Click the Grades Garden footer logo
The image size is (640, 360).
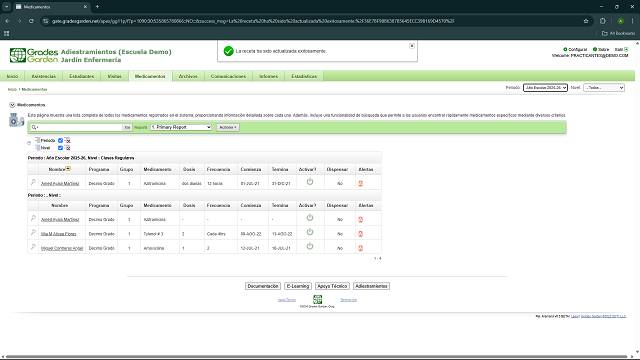[318, 299]
